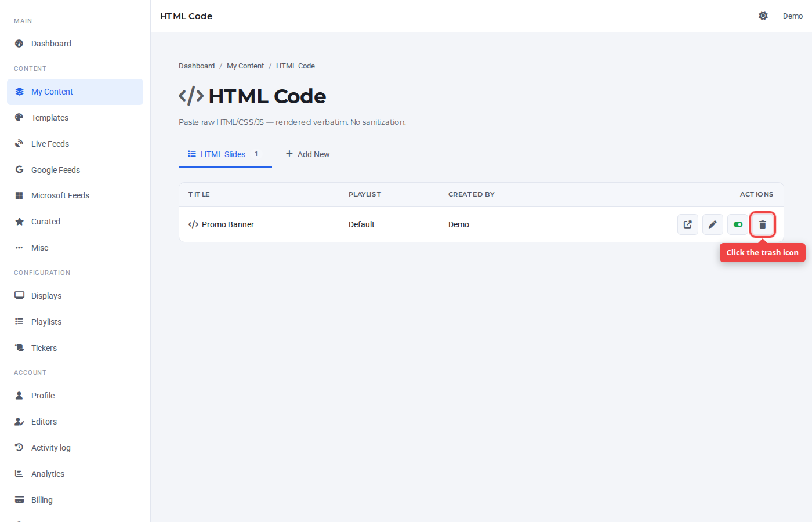Open the Demo user menu
812x522 pixels.
[793, 16]
